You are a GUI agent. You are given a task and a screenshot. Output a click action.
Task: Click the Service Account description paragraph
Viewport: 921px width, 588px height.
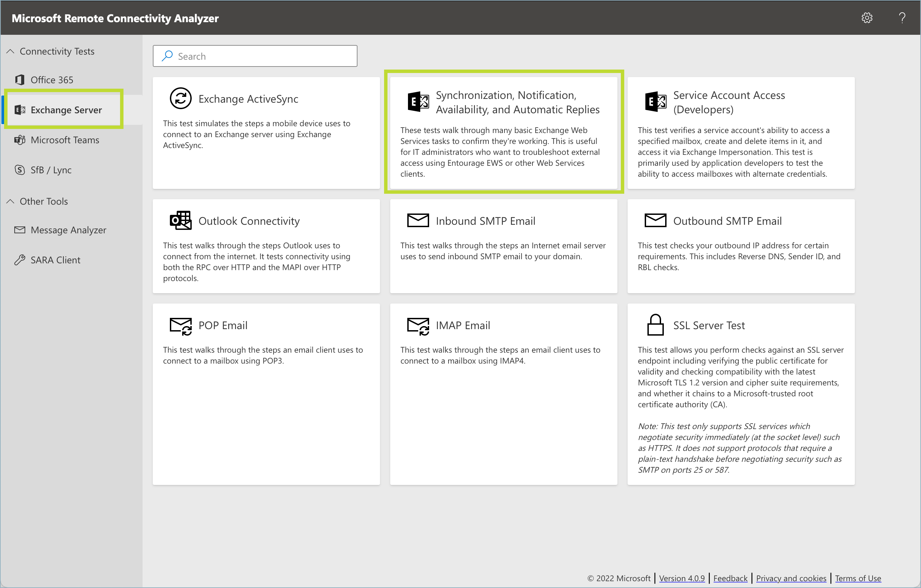(734, 152)
